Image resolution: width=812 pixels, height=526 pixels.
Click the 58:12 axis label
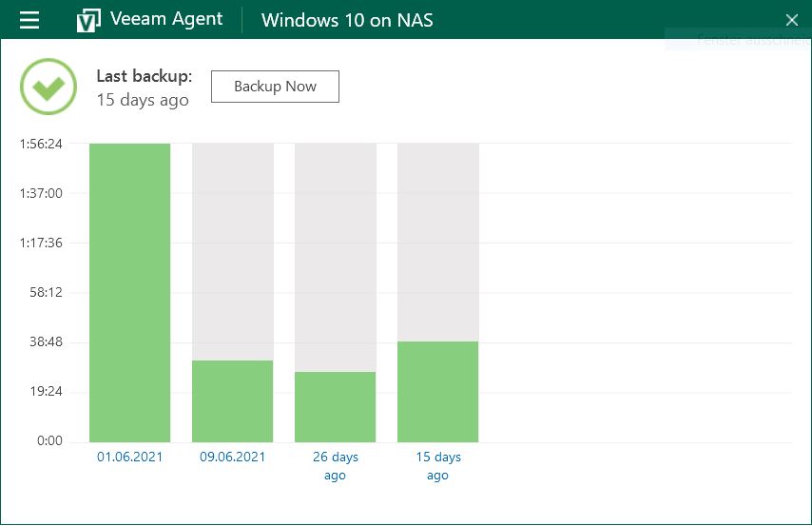46,292
